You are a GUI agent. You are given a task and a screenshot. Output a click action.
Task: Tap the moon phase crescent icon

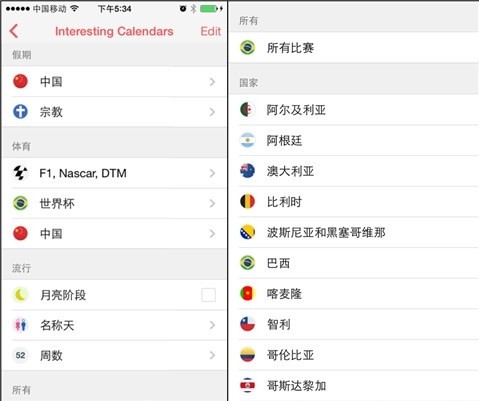click(x=20, y=295)
